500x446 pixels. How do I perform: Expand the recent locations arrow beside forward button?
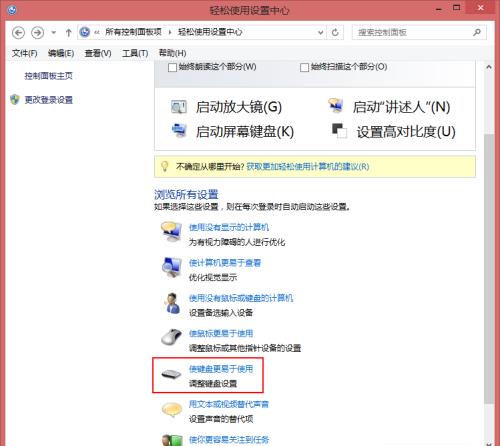tap(53, 33)
